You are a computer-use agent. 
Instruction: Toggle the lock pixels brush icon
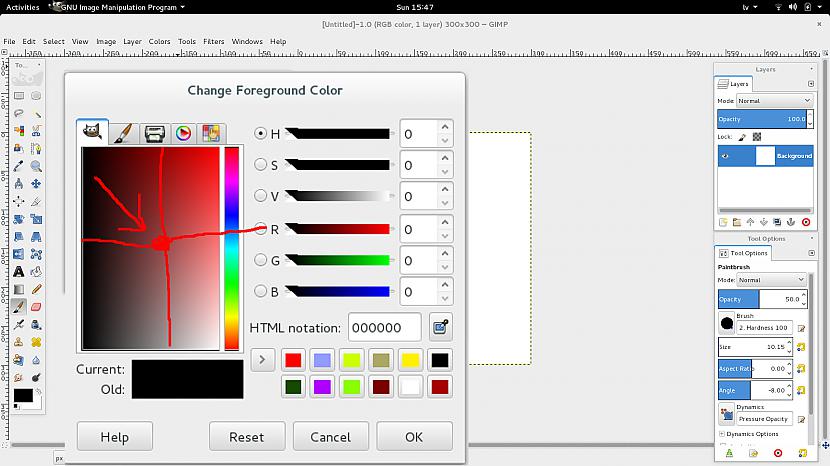742,137
